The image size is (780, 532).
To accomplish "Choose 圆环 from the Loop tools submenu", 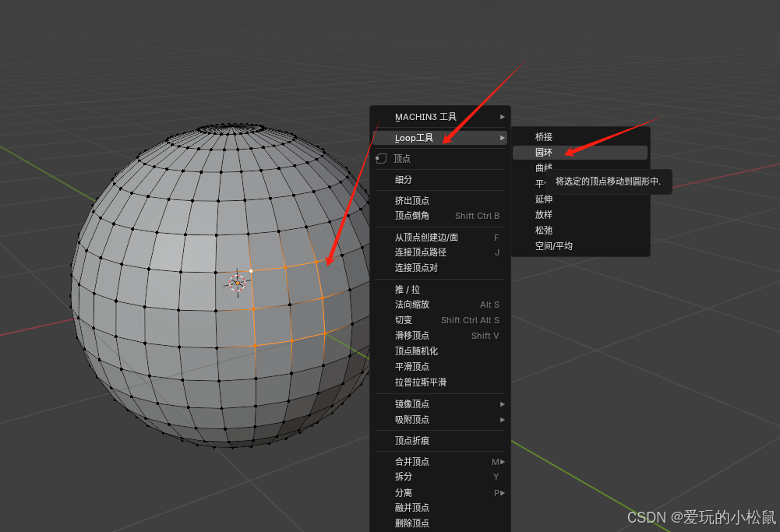I will point(580,152).
